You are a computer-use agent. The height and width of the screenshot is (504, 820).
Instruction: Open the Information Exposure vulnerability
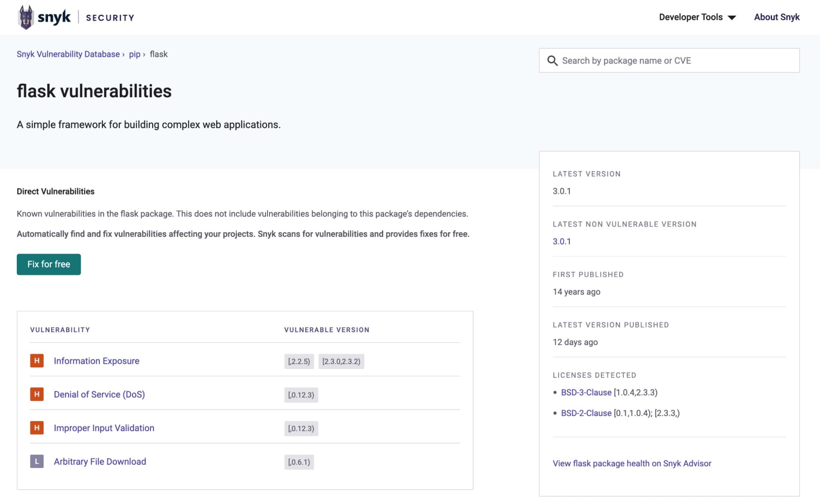96,361
